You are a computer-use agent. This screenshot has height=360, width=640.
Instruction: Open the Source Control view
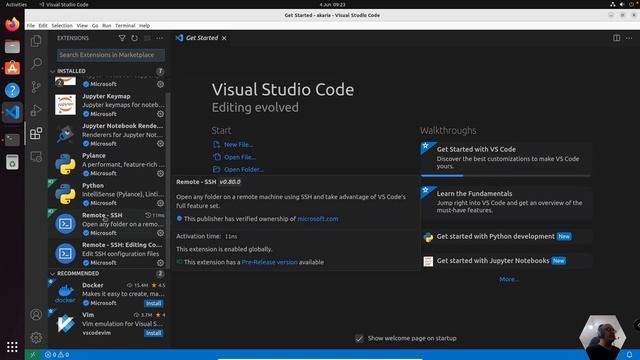coord(36,87)
